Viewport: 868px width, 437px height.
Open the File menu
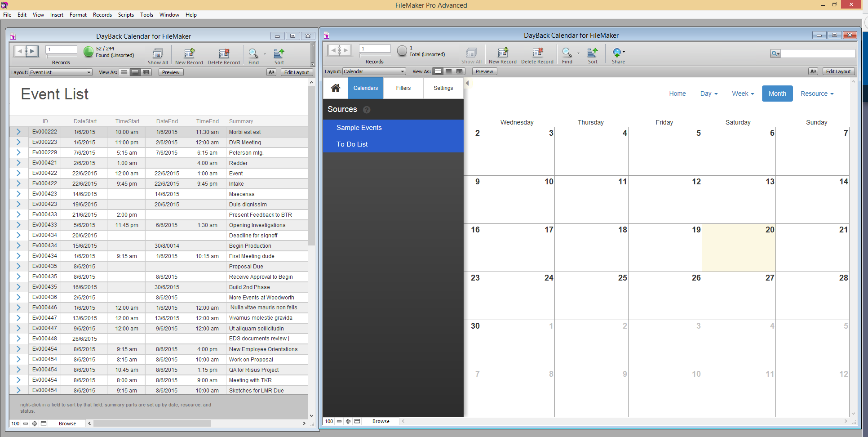[x=7, y=15]
